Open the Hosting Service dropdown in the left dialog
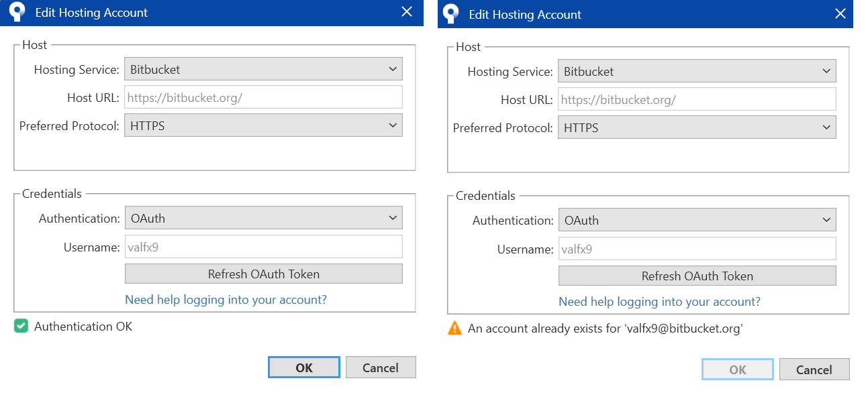 click(263, 69)
